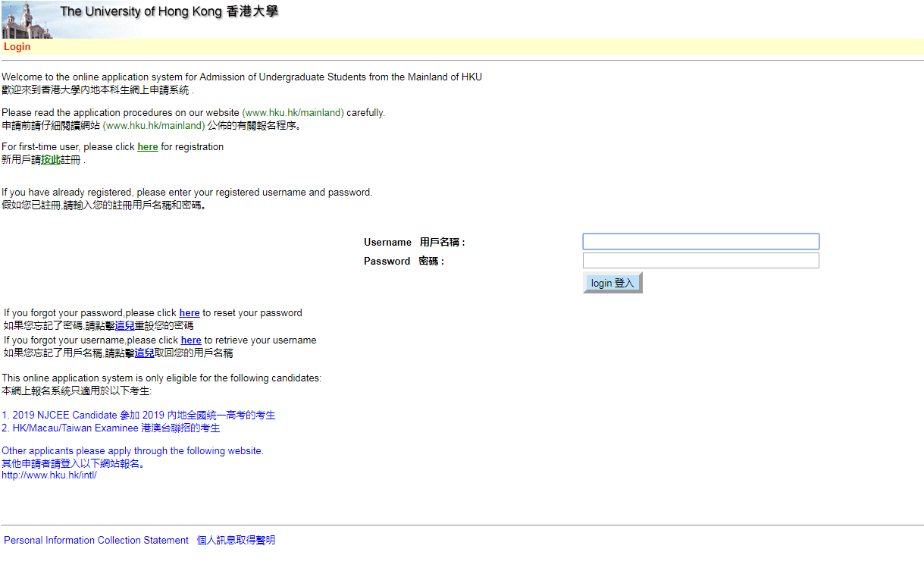The height and width of the screenshot is (577, 924).
Task: Click the 2019 NJCEE Candidate line
Action: (x=139, y=416)
